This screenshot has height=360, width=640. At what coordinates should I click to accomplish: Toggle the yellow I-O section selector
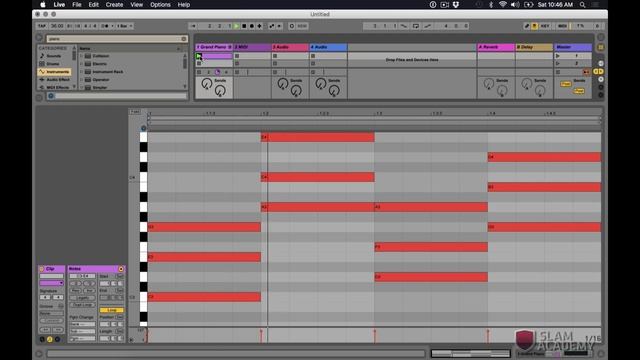tap(598, 71)
